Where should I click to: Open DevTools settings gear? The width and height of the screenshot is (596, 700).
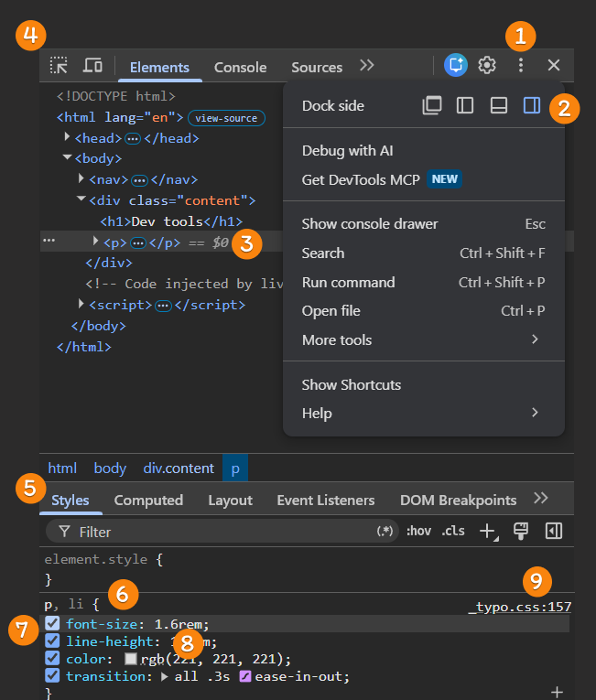pos(486,65)
